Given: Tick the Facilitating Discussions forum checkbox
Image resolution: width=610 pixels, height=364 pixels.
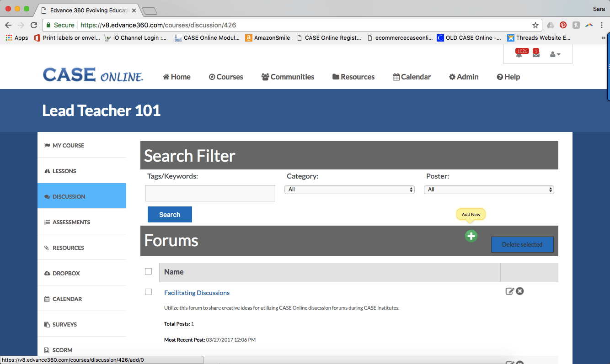Looking at the screenshot, I should pos(148,292).
